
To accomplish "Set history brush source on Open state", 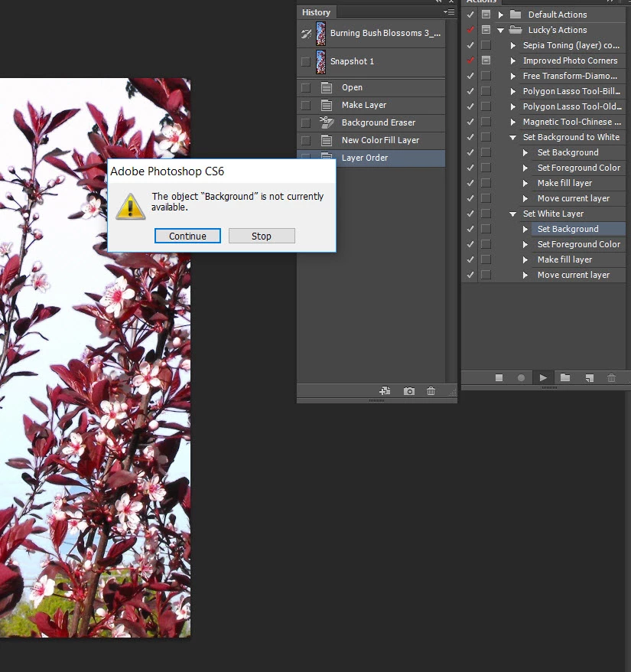I will pos(305,88).
